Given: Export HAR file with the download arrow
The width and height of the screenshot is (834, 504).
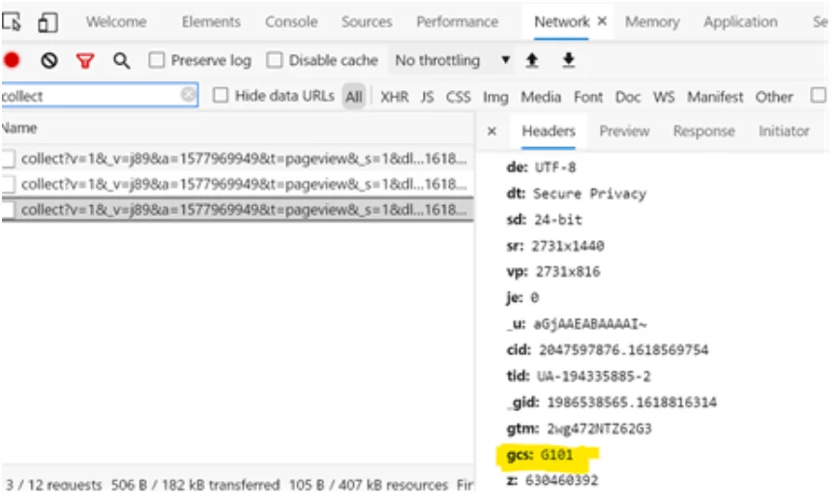Looking at the screenshot, I should pyautogui.click(x=569, y=60).
